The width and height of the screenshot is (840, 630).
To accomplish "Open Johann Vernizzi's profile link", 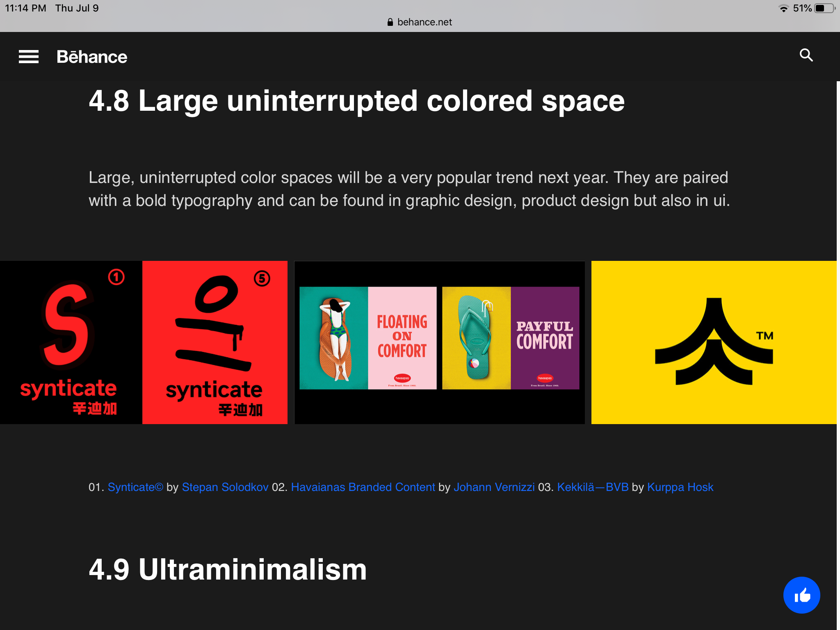I will tap(494, 487).
